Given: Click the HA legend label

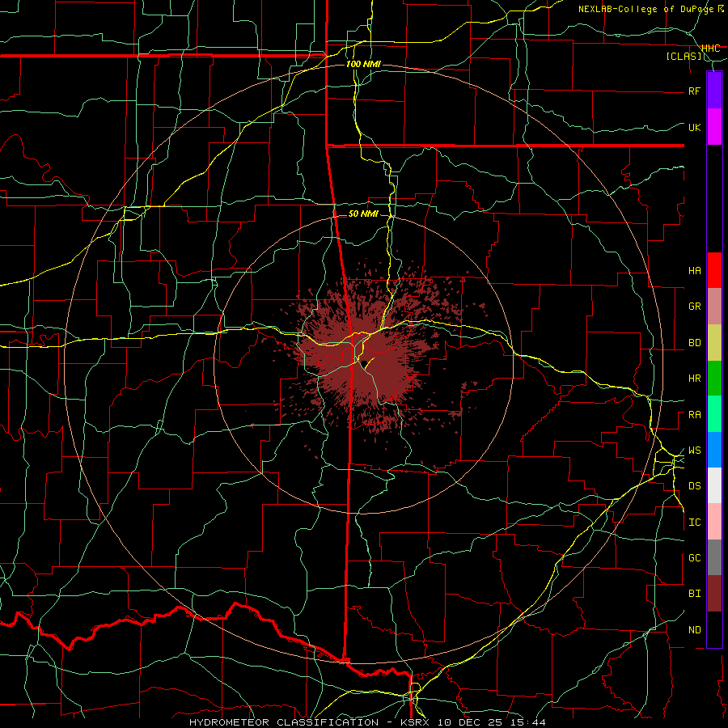Looking at the screenshot, I should [694, 271].
